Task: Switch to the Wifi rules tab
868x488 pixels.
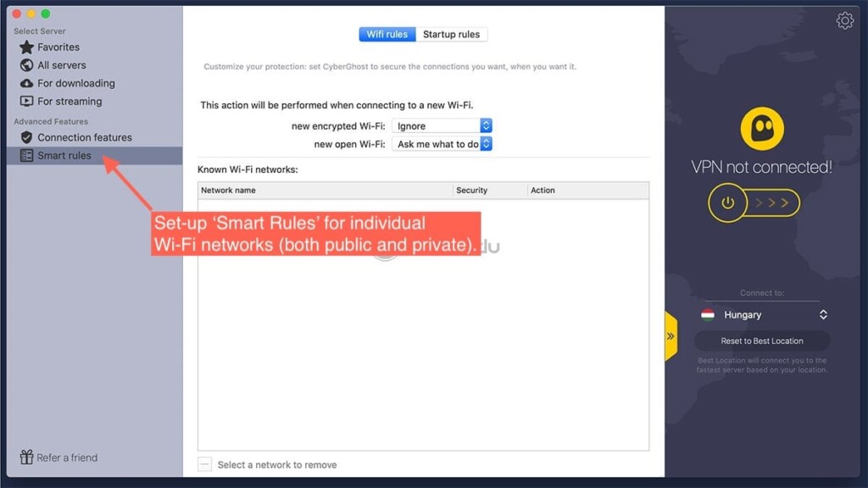Action: 387,34
